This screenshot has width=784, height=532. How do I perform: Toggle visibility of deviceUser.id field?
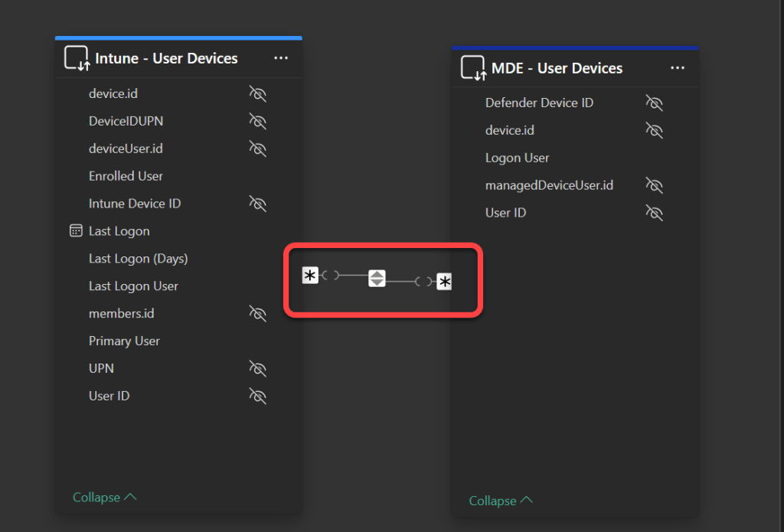(258, 149)
